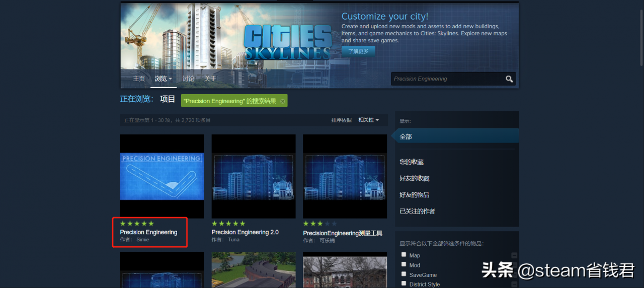Click the star rating of Simie's Precision Engineering
This screenshot has height=288, width=644.
coord(137,224)
